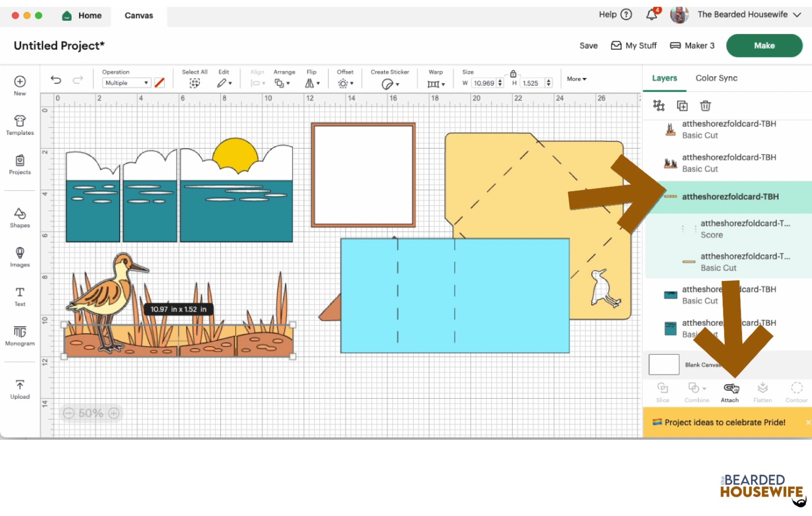Click the Upload icon

tap(20, 389)
